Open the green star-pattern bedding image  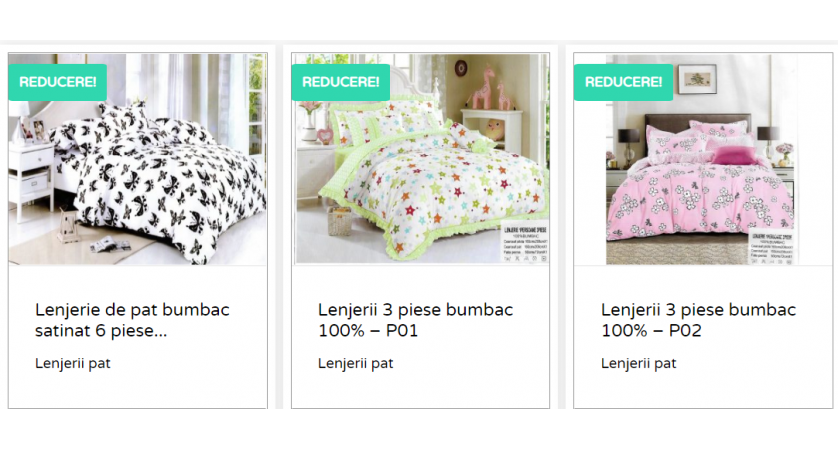421,159
